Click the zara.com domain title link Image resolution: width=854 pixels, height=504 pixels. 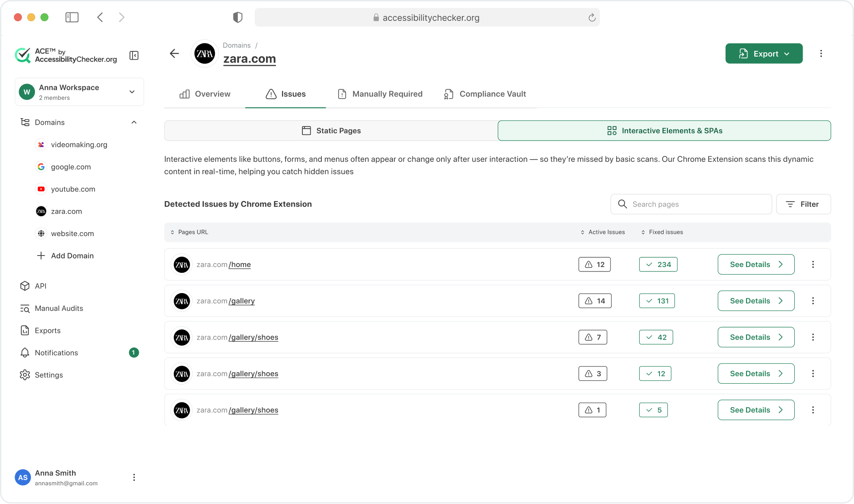tap(249, 59)
